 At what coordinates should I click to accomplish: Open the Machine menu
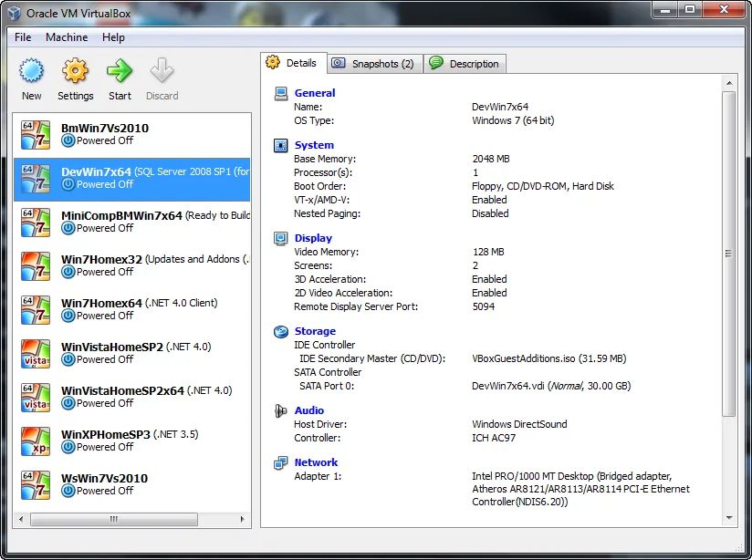point(67,37)
